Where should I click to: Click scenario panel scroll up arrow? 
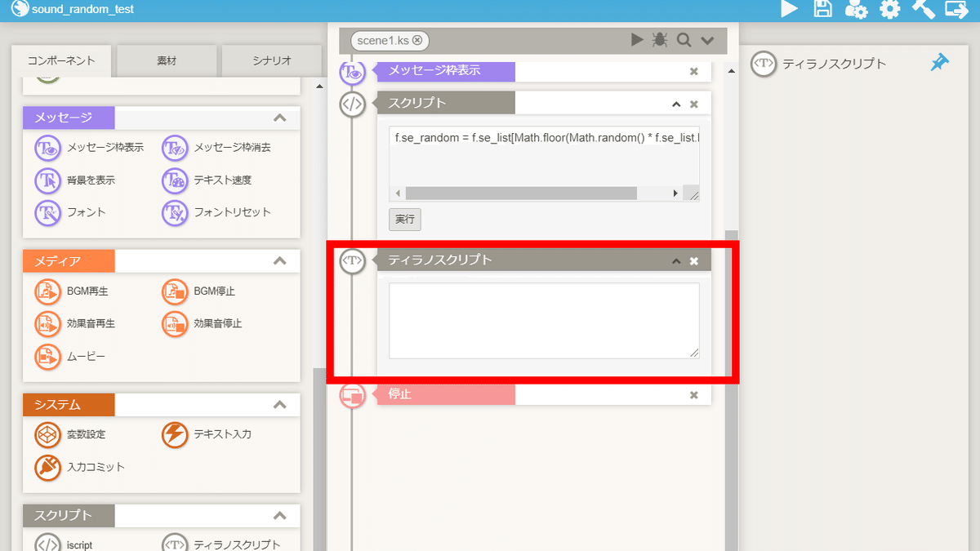(x=732, y=71)
